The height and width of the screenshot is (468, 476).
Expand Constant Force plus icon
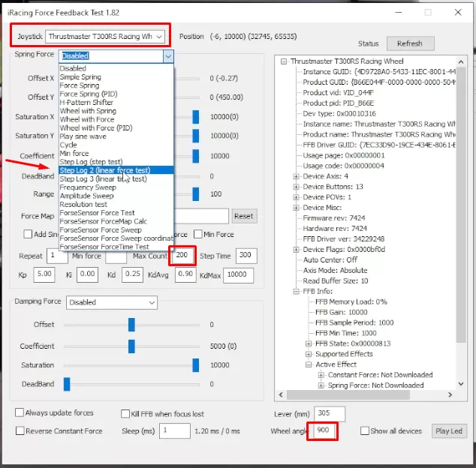point(321,375)
